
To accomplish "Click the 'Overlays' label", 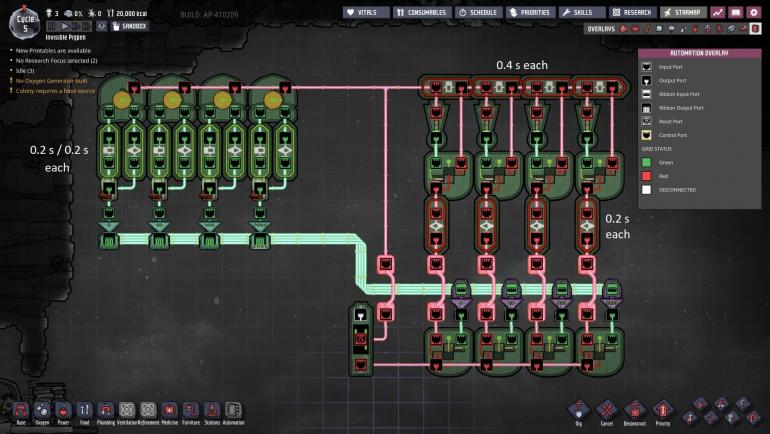I will [x=601, y=29].
